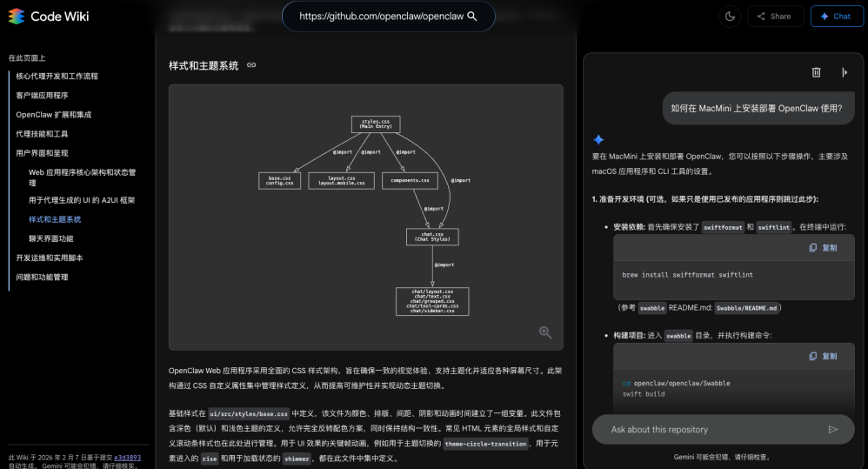Click the search magnifier icon in URL bar

point(472,17)
